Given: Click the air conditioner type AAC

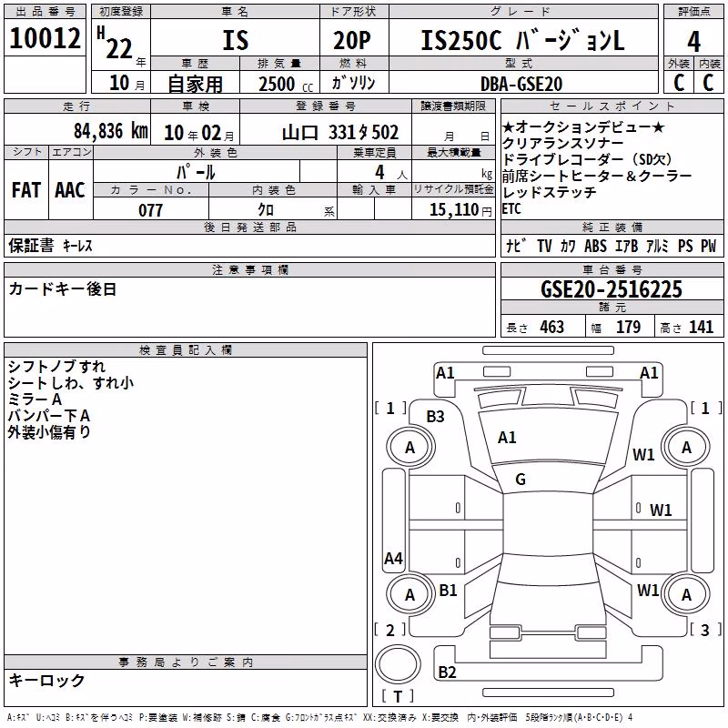Looking at the screenshot, I should point(70,190).
